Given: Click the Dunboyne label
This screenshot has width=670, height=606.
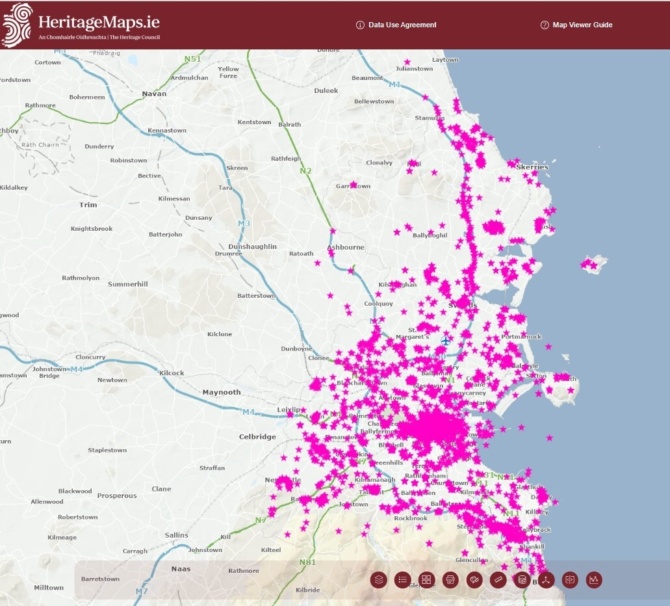Looking at the screenshot, I should click(297, 349).
